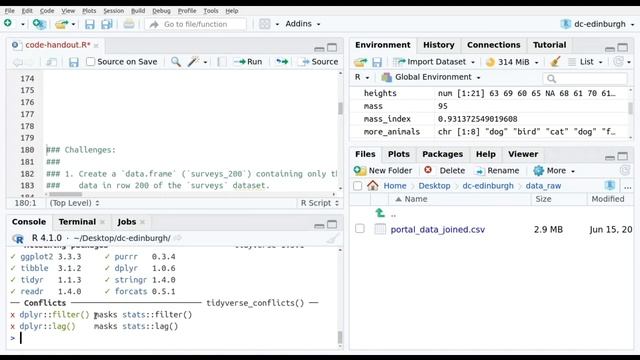
Task: Click the Run button in the editor
Action: (248, 62)
